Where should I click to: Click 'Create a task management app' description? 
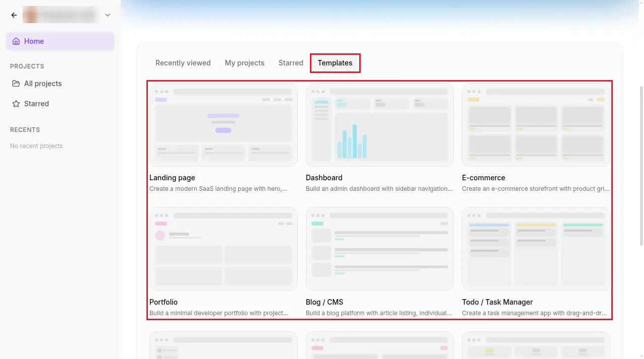tap(534, 313)
